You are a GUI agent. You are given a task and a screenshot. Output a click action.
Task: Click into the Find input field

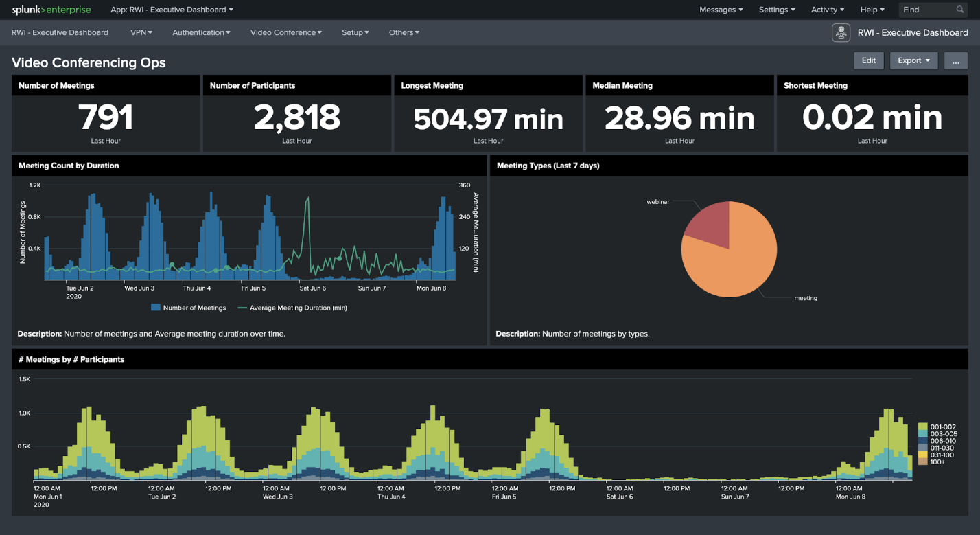(926, 10)
